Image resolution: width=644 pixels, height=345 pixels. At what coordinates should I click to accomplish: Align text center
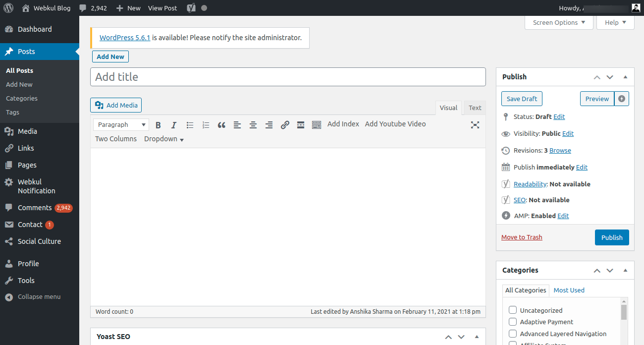pyautogui.click(x=253, y=125)
